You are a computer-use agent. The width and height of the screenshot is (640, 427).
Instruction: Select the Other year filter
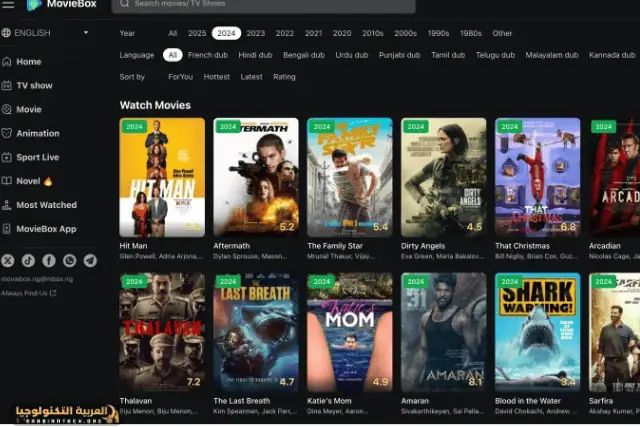coord(502,33)
